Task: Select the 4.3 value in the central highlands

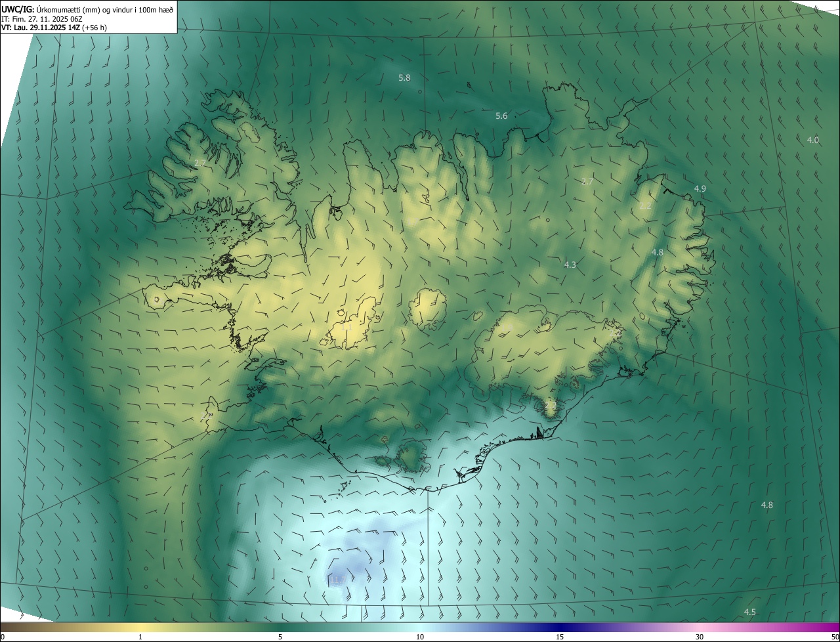Action: (x=570, y=265)
